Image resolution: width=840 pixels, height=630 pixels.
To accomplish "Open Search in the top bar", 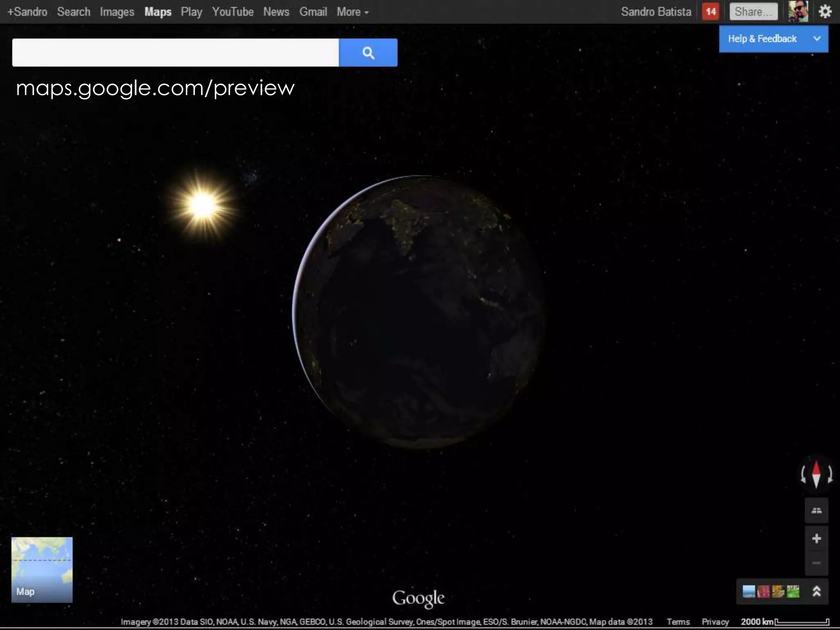I will pos(74,12).
